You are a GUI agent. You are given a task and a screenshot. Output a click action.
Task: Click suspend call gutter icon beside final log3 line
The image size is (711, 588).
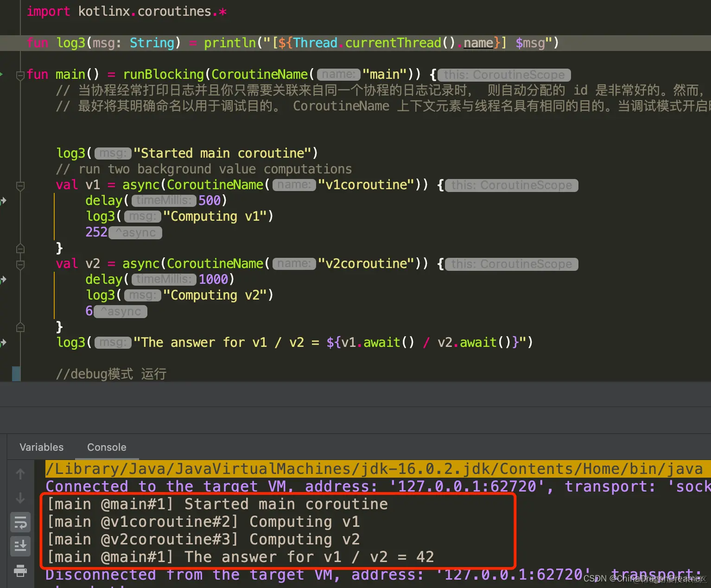(x=3, y=343)
